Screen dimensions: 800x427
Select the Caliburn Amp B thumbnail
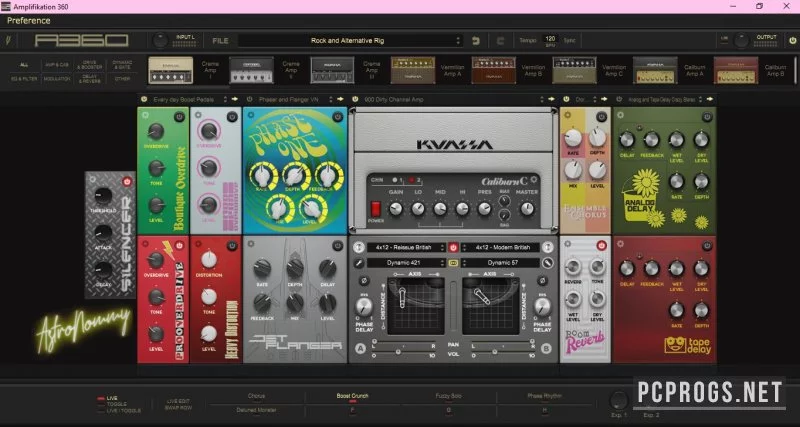736,70
